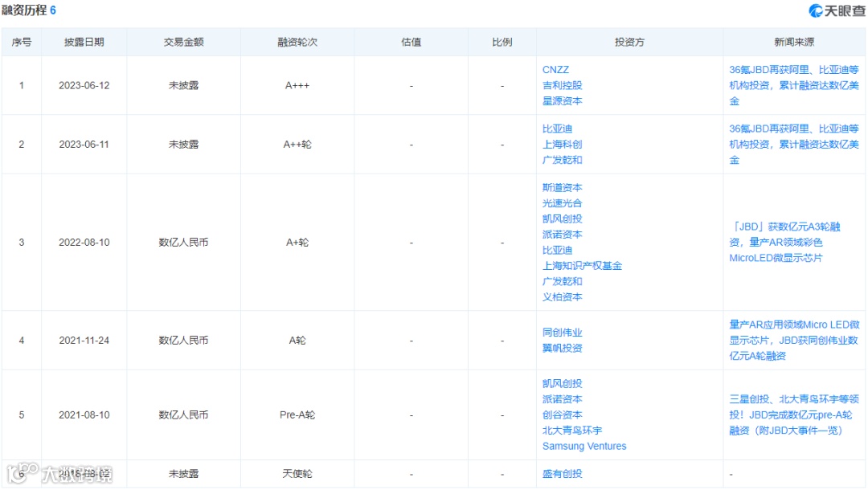The image size is (868, 490).
Task: Open investor link Samsung Ventures
Action: coord(584,446)
